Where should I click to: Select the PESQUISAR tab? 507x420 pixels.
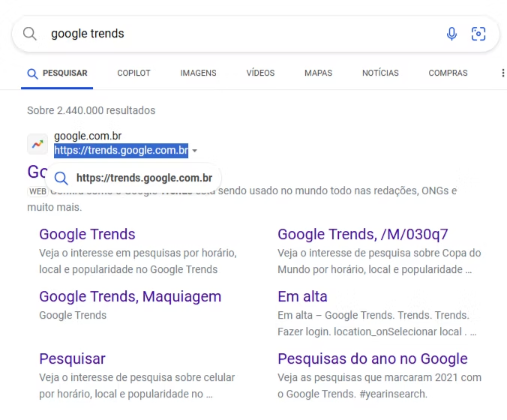point(57,73)
